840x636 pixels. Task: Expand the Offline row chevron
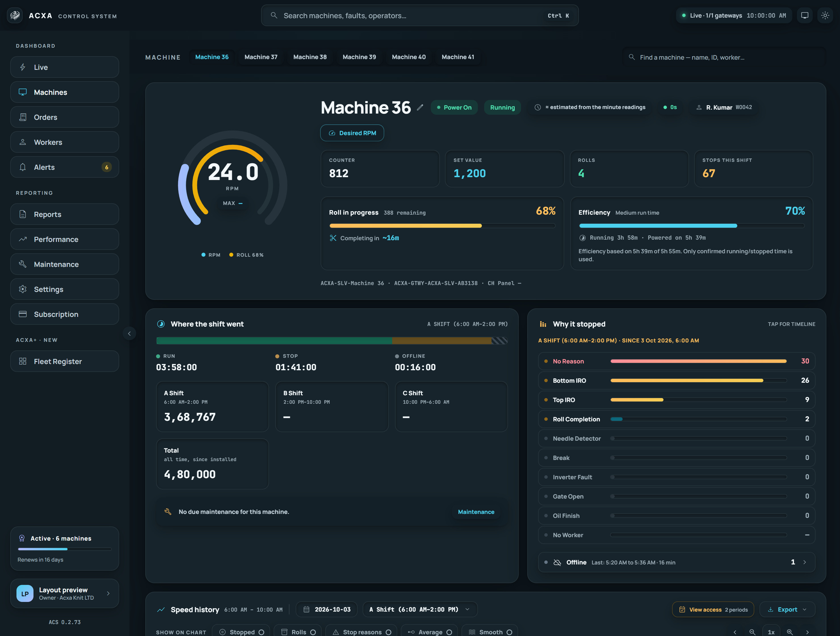pyautogui.click(x=805, y=562)
